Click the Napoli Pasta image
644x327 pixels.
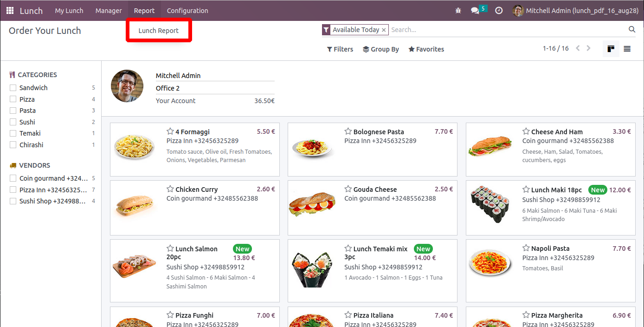click(490, 263)
